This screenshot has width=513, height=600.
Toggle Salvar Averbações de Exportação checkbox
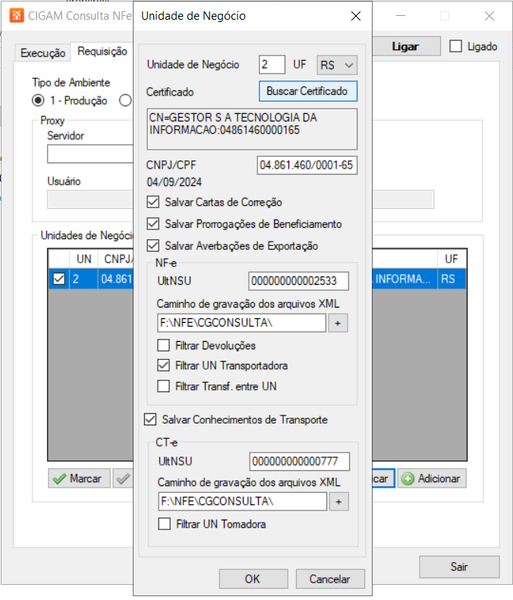[153, 245]
